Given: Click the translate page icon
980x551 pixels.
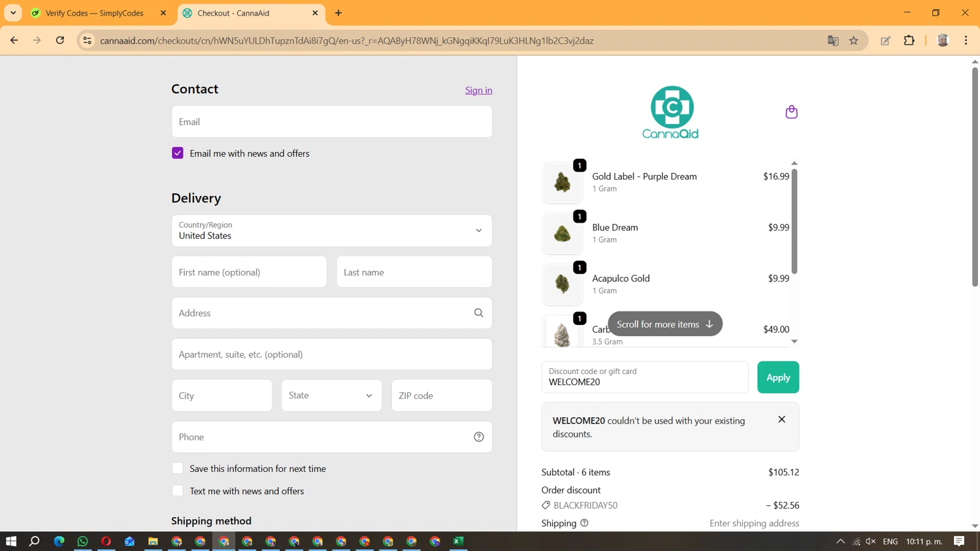Looking at the screenshot, I should (x=833, y=40).
